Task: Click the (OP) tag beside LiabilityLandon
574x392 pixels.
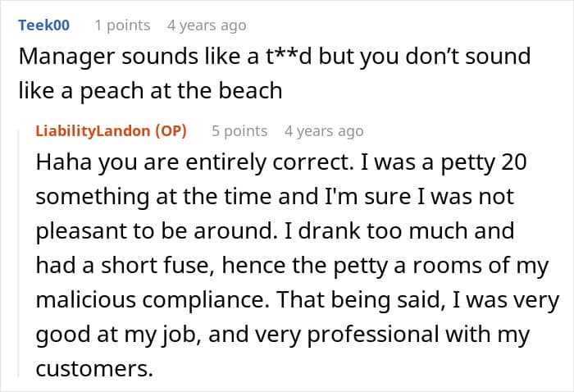Action: pos(171,131)
